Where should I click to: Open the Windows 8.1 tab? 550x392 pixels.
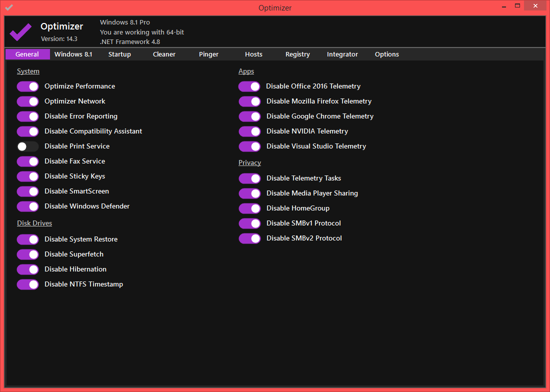(x=73, y=54)
